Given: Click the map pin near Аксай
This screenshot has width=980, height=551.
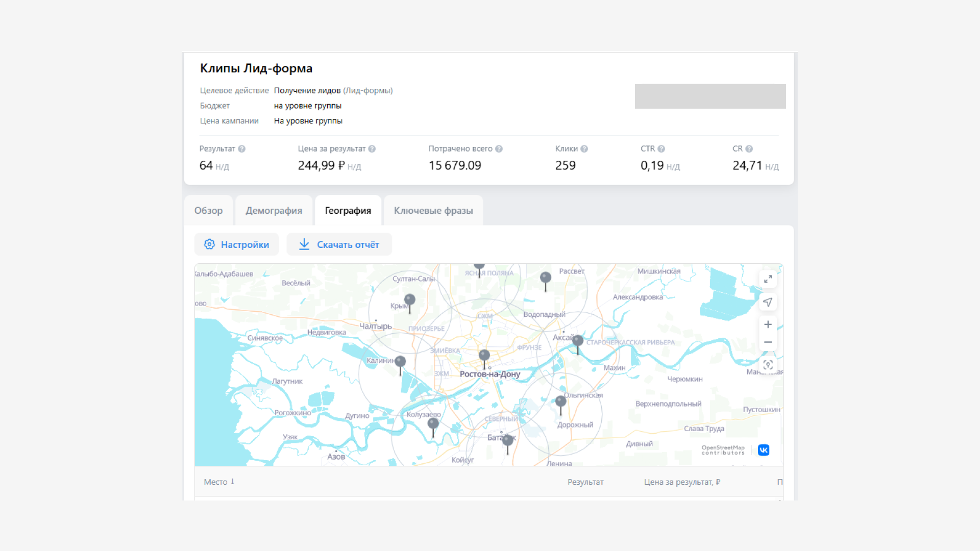Looking at the screenshot, I should (x=578, y=341).
